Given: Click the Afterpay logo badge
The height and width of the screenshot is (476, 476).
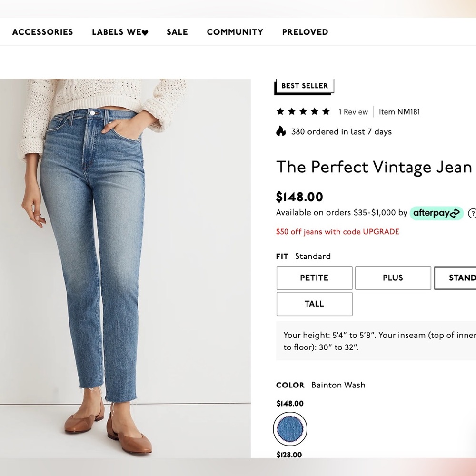Looking at the screenshot, I should click(x=436, y=213).
